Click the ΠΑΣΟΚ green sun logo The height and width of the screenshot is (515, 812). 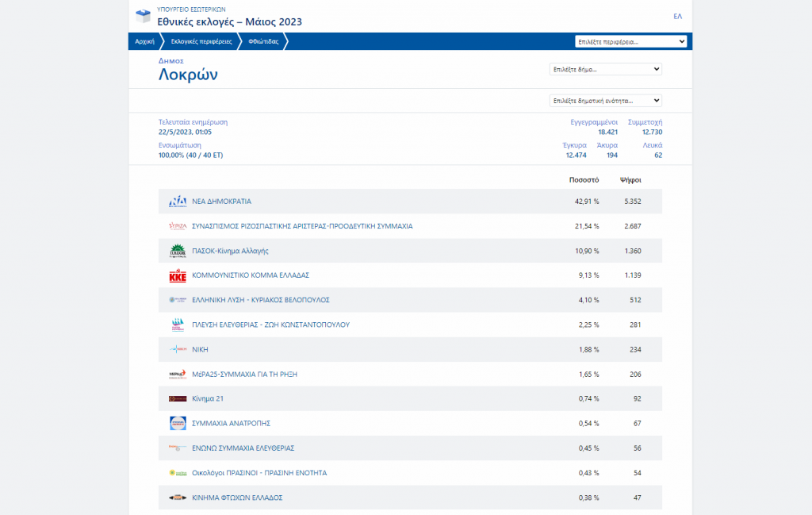point(178,251)
